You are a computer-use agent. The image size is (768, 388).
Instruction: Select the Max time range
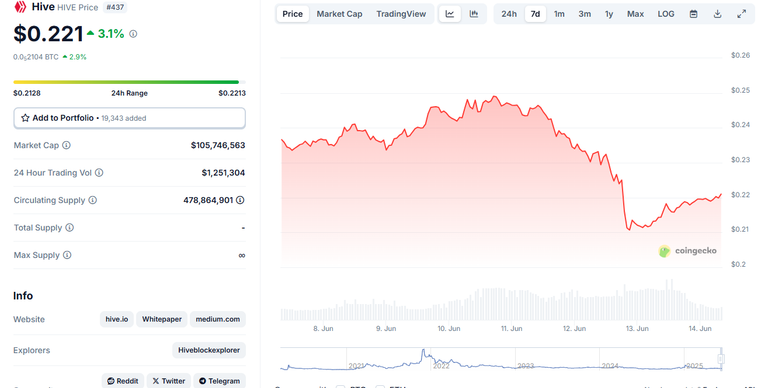pyautogui.click(x=635, y=14)
